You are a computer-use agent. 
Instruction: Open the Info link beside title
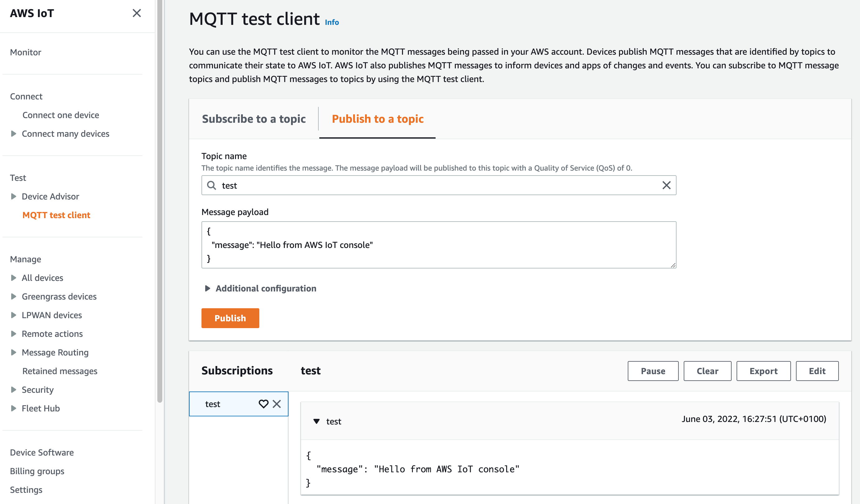(331, 22)
